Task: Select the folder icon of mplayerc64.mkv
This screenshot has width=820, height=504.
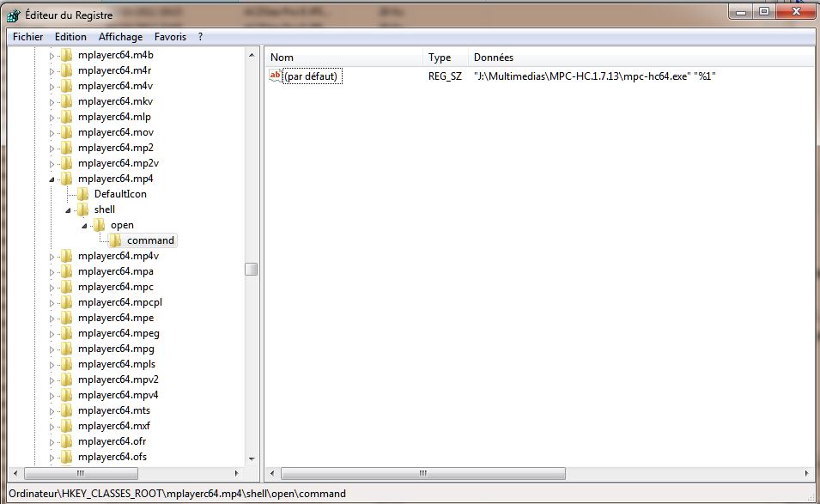Action: pyautogui.click(x=66, y=101)
